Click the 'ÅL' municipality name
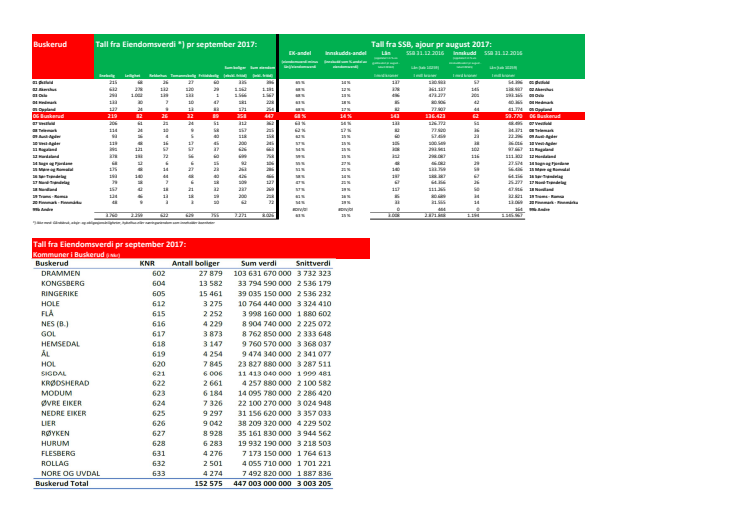Image resolution: width=746 pixels, height=527 pixels. (x=45, y=354)
